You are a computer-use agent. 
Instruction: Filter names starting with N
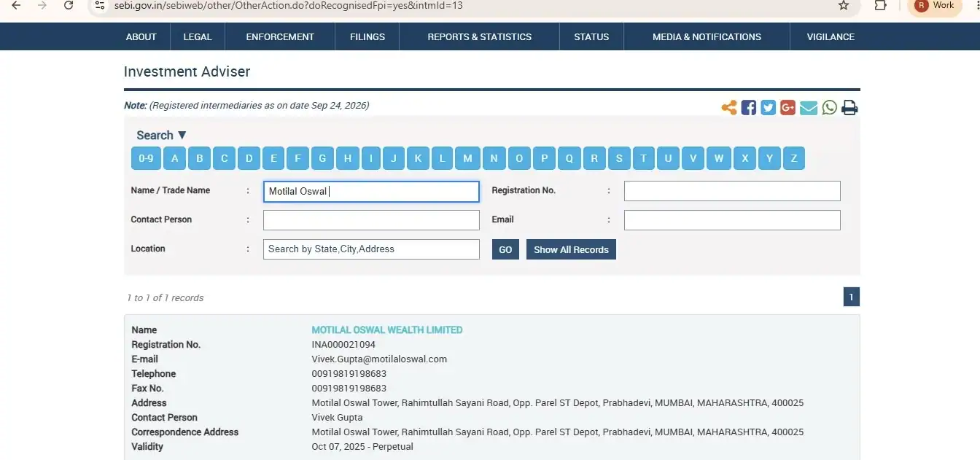point(494,158)
